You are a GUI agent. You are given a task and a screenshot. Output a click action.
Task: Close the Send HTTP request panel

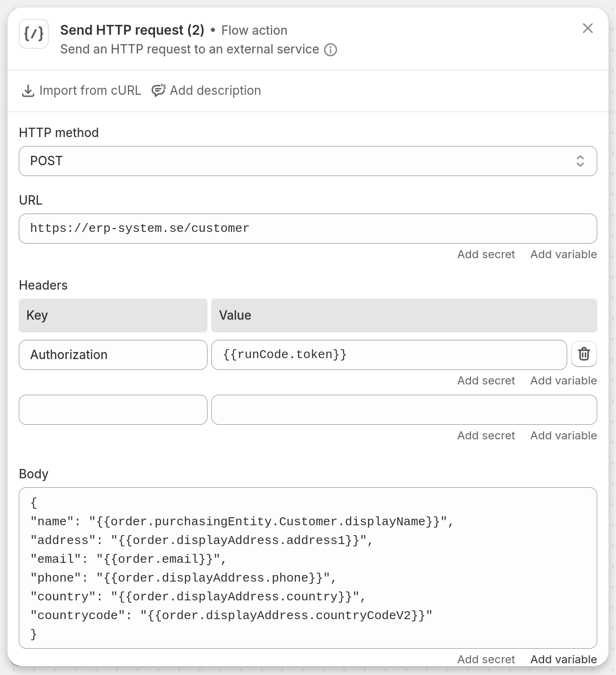(588, 28)
